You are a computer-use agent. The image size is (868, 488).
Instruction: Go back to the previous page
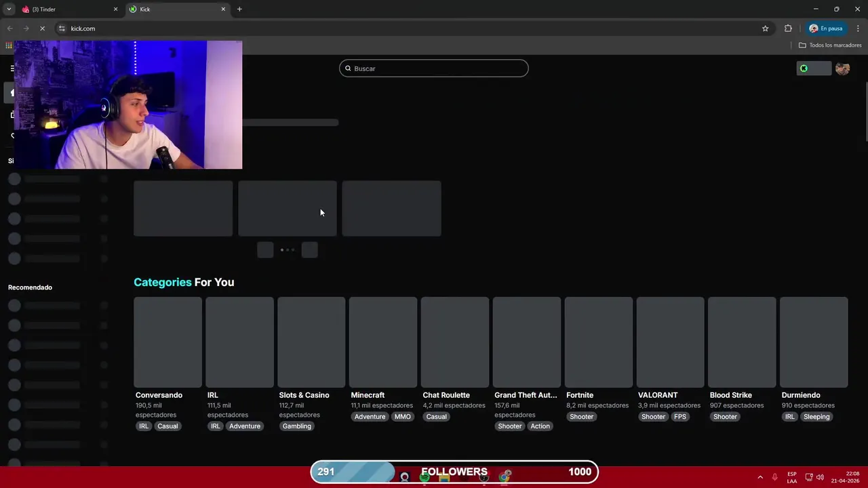point(9,28)
